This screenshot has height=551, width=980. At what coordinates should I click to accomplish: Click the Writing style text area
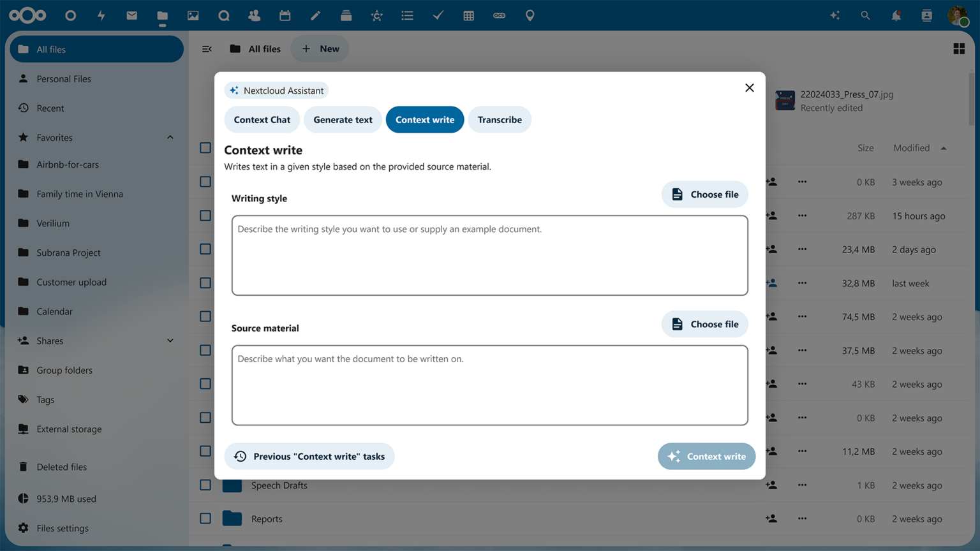[489, 255]
